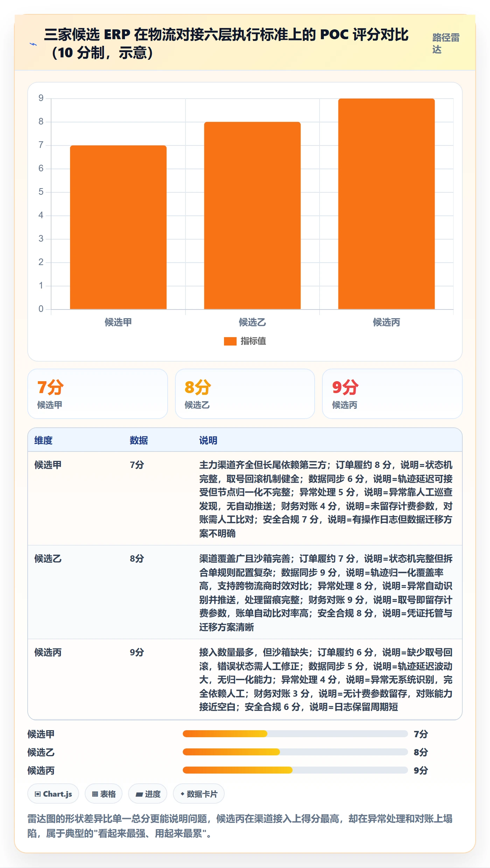Click the 说明 column header
This screenshot has width=490, height=868.
(x=208, y=440)
